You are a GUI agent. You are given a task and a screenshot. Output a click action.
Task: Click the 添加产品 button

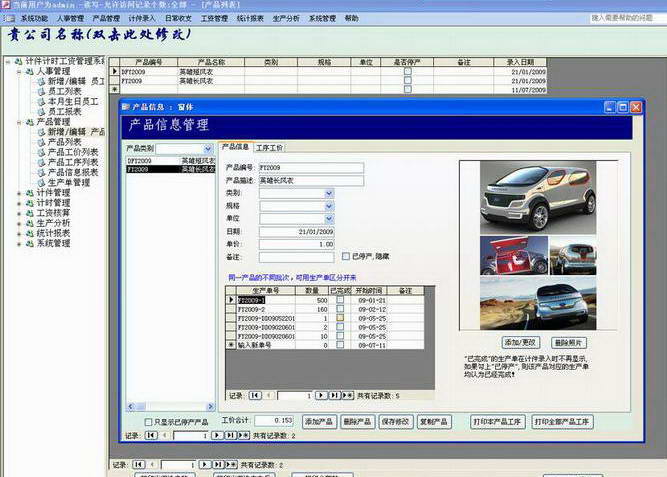click(x=318, y=422)
